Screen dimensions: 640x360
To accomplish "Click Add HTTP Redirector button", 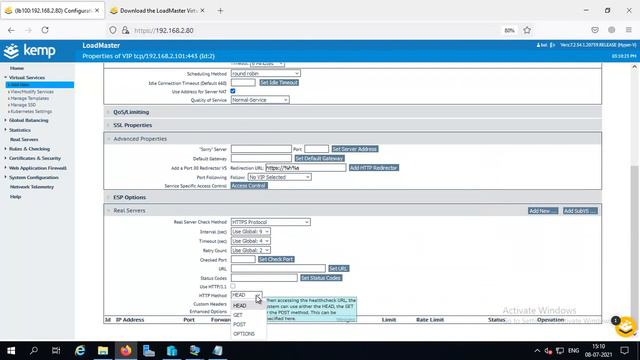I will [373, 168].
